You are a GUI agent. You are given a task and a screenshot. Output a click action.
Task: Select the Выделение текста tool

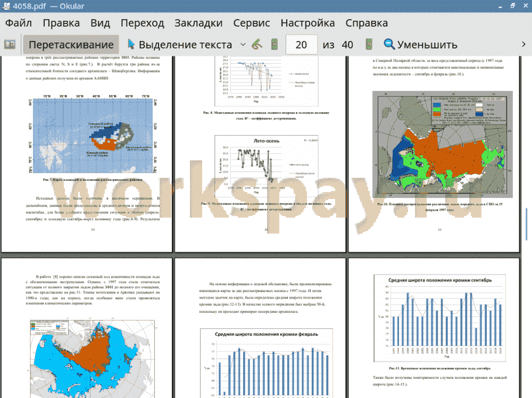(x=180, y=45)
